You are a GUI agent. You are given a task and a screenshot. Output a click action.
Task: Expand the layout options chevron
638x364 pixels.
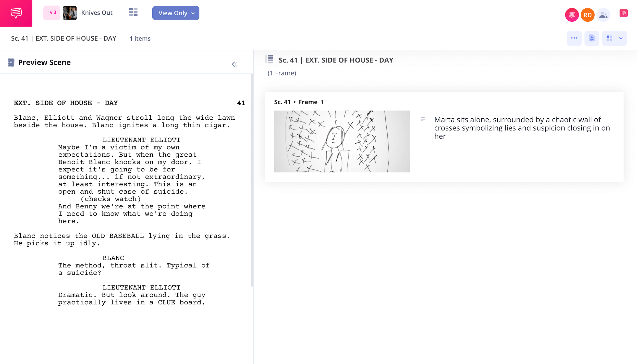click(621, 38)
